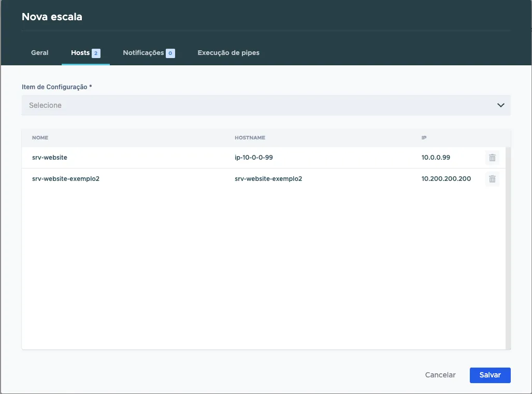Expand the Item de Configuração chevron
532x394 pixels.
point(500,105)
